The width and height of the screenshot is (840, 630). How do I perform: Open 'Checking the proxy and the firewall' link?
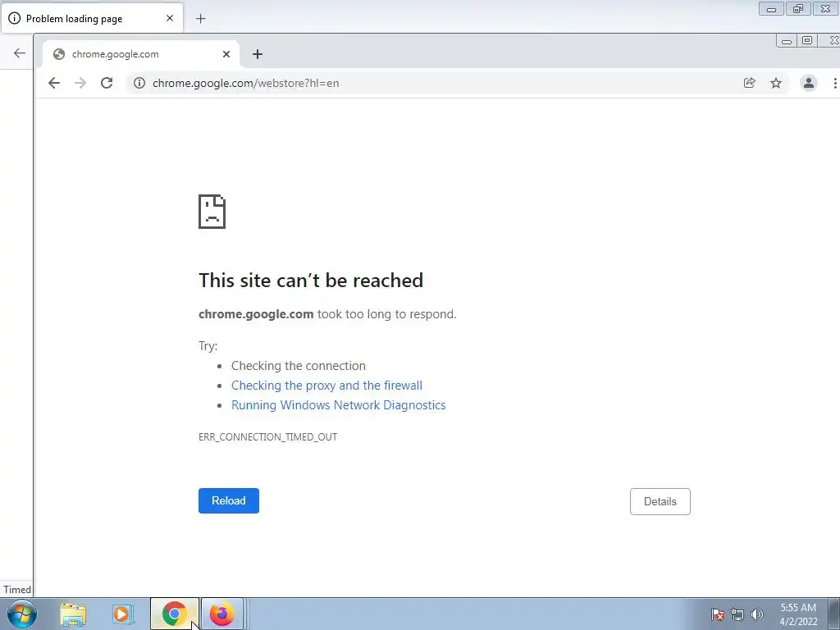coord(326,386)
